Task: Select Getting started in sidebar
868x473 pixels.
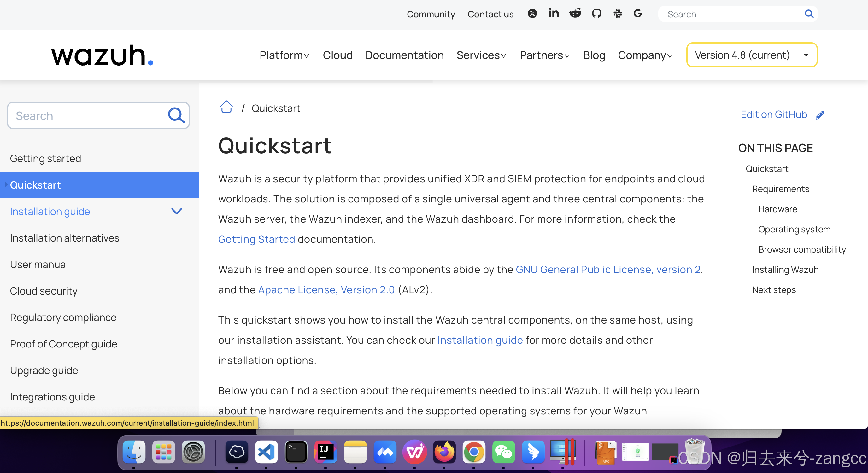Action: click(x=45, y=158)
